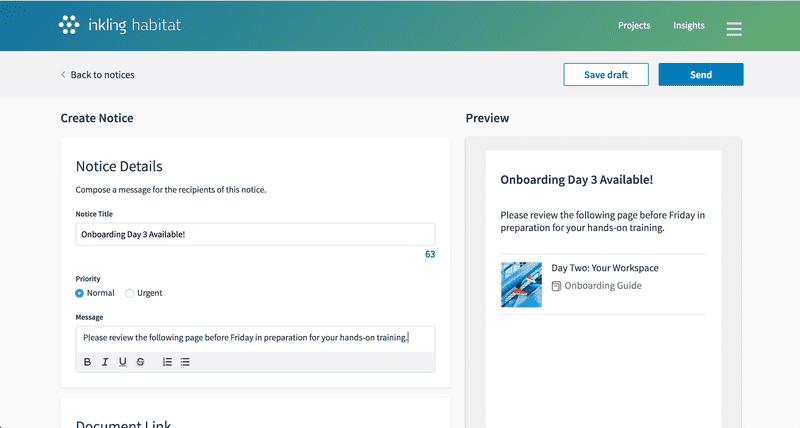The width and height of the screenshot is (800, 428).
Task: Click the Inkling Habitat logo icon
Action: click(x=69, y=25)
